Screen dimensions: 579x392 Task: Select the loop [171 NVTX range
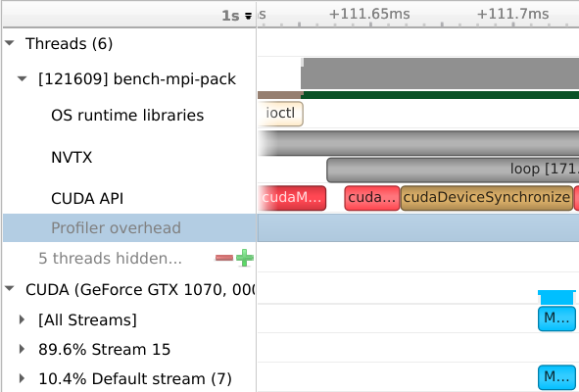pos(453,170)
